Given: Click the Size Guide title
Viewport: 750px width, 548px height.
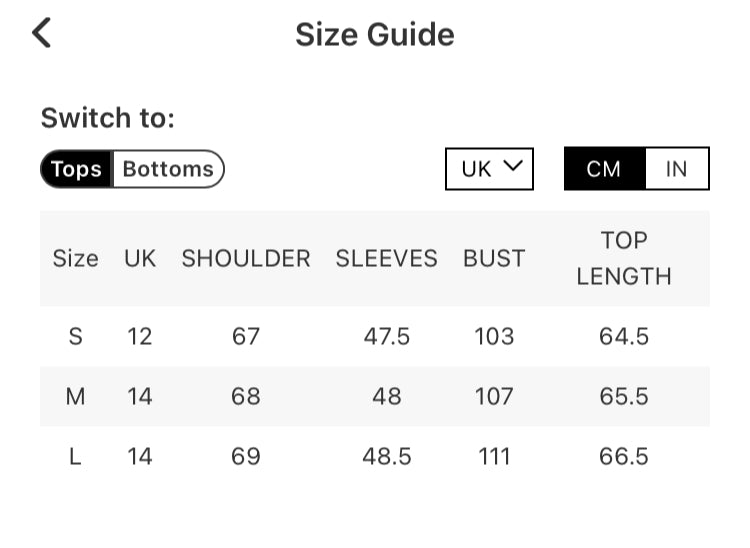Looking at the screenshot, I should [375, 35].
